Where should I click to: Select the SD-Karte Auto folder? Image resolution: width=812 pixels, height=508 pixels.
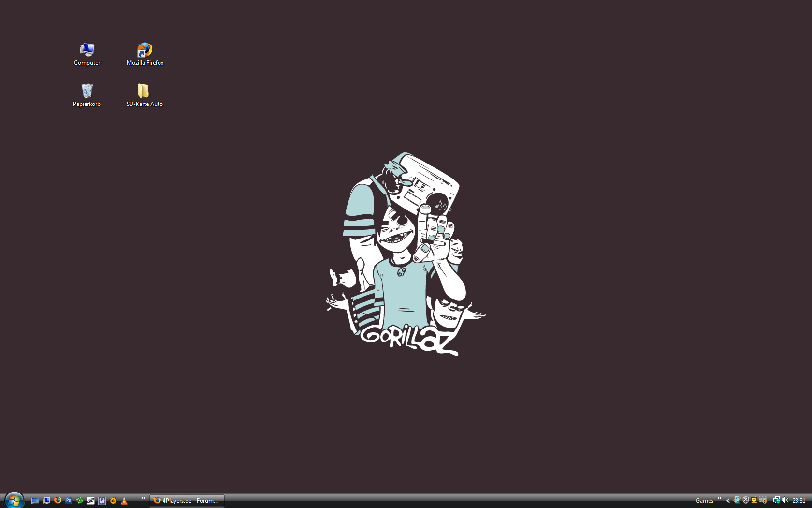tap(145, 95)
